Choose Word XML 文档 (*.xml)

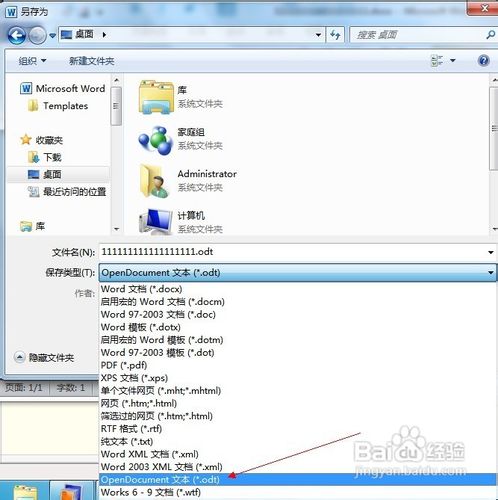click(297, 454)
